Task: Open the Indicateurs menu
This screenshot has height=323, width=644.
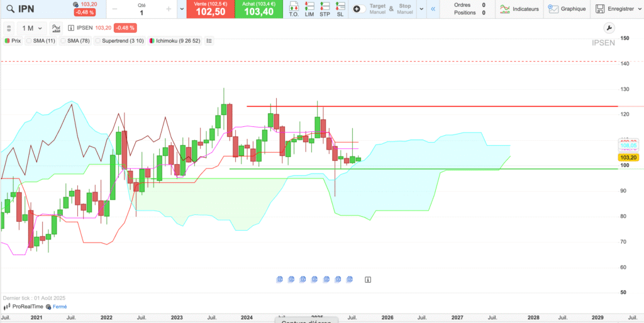Action: [x=519, y=9]
